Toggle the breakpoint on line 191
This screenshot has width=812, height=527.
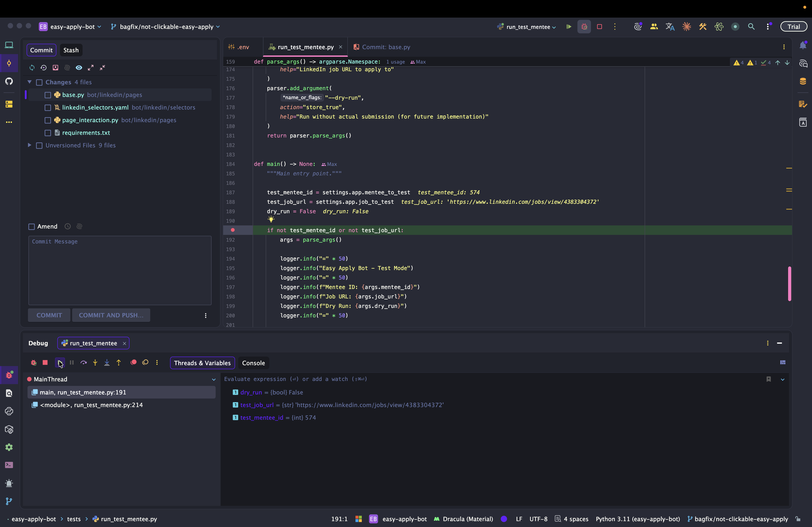pos(233,230)
